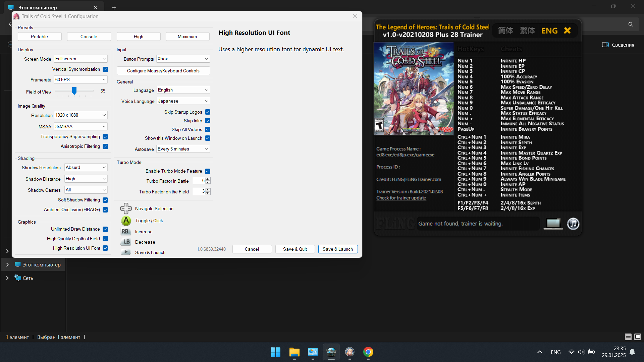This screenshot has width=644, height=362.
Task: Toggle Skip Startup Logos
Action: click(x=208, y=112)
